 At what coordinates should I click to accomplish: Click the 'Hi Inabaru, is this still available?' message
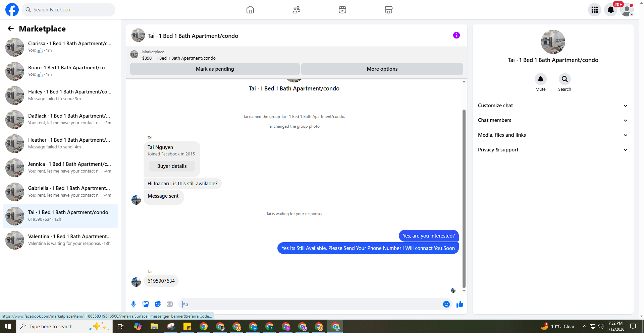182,184
